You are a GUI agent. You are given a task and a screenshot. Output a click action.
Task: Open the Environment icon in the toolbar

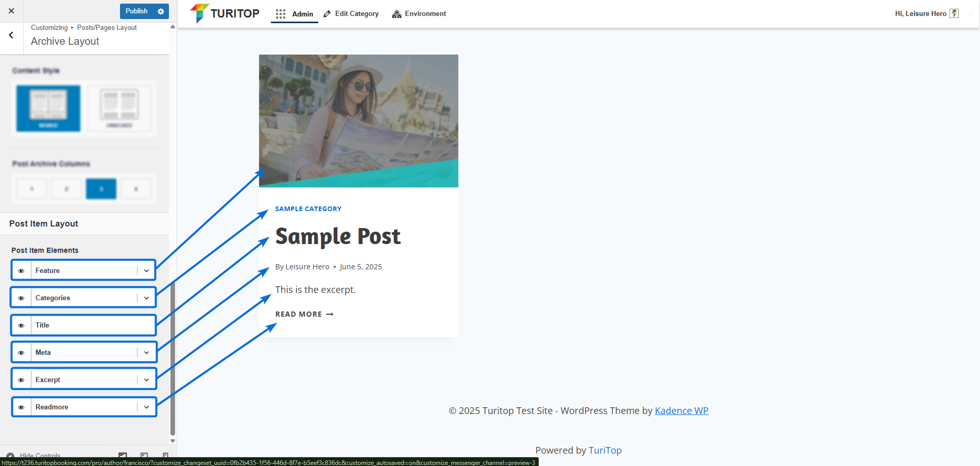[397, 14]
